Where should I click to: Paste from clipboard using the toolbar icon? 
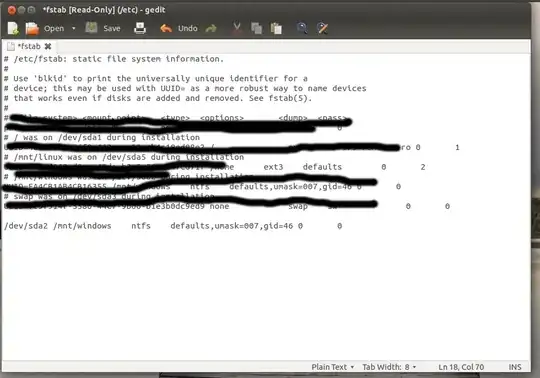(276, 28)
